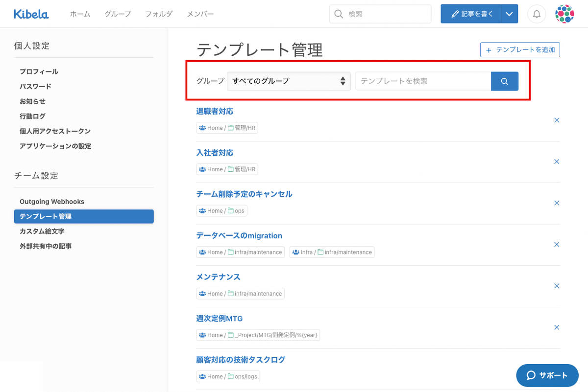Click テンプレートを追加 button
The height and width of the screenshot is (392, 588).
coord(520,50)
